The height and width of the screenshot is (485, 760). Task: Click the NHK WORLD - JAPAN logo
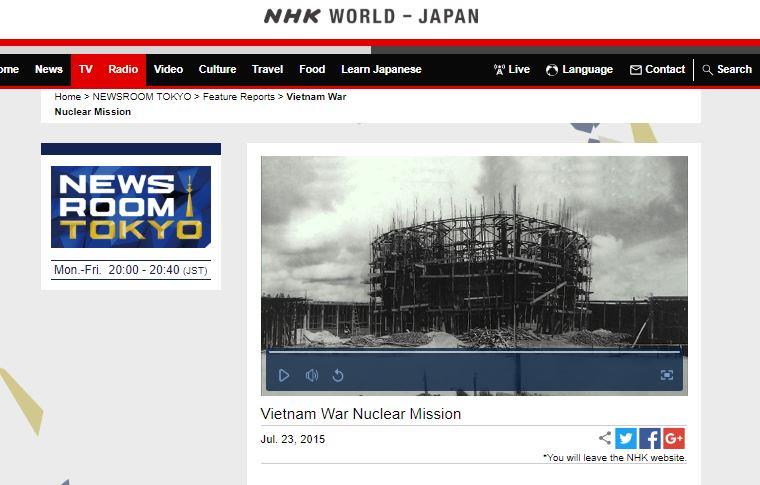(x=371, y=16)
